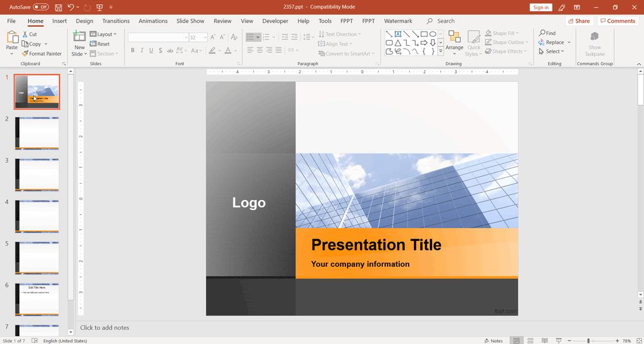Image resolution: width=644 pixels, height=344 pixels.
Task: Click the Cut scissors icon
Action: coord(26,35)
